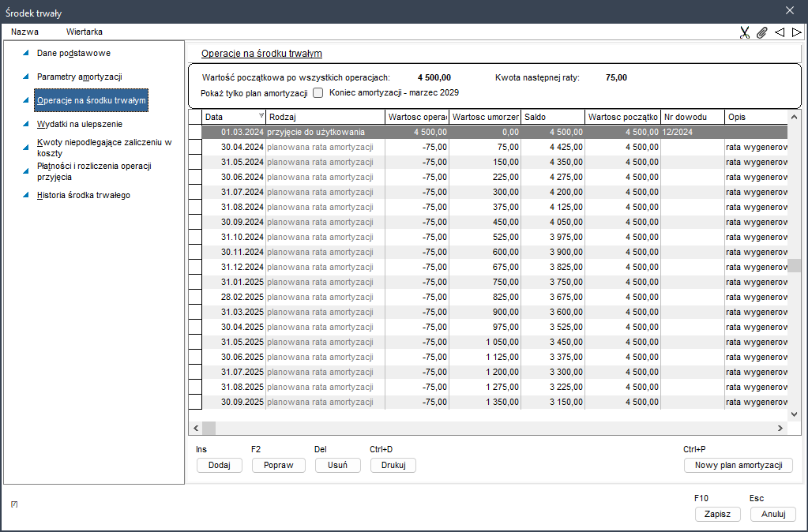The width and height of the screenshot is (808, 532).
Task: Click the blue triangle beside Kwoty niepodlegające zaliczeniu
Action: [x=26, y=148]
